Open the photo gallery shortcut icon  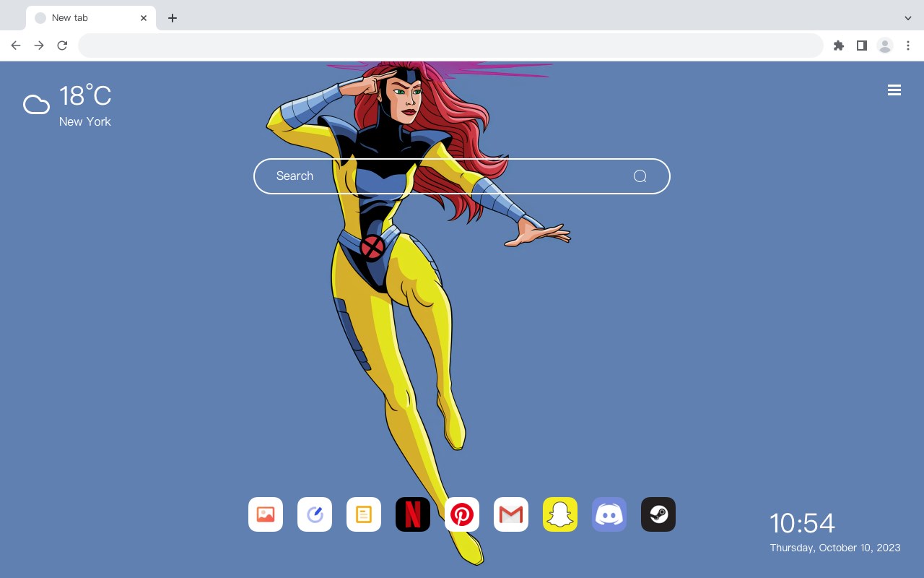[x=266, y=514]
